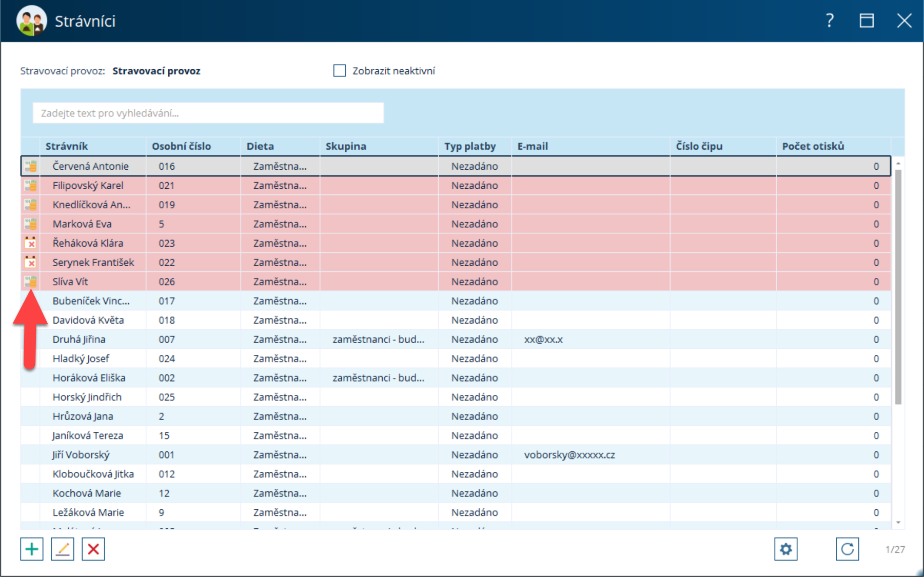Sort by the Skupina column header
Image resolution: width=924 pixels, height=577 pixels.
click(x=379, y=146)
